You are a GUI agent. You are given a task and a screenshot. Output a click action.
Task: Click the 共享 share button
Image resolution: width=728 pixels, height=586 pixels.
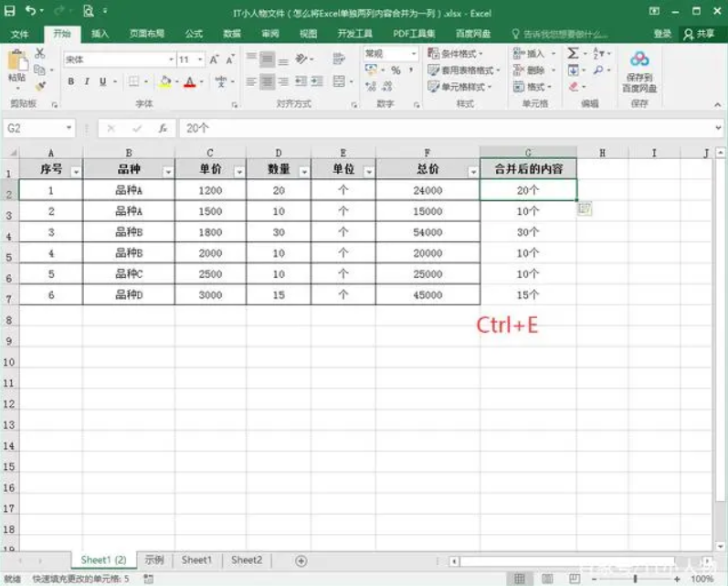click(699, 34)
